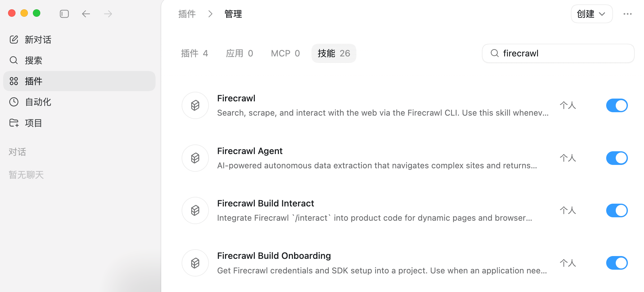Click the new conversation compose icon

pyautogui.click(x=14, y=40)
